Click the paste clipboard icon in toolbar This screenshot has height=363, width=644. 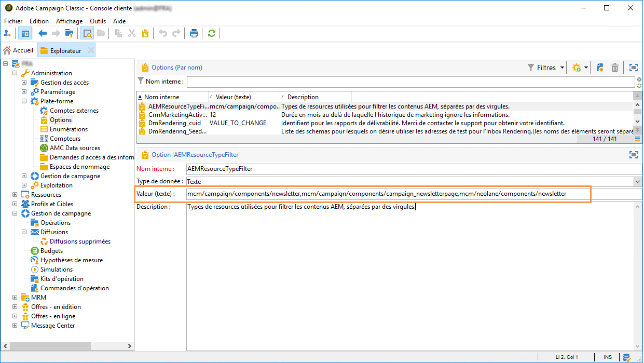pos(145,33)
